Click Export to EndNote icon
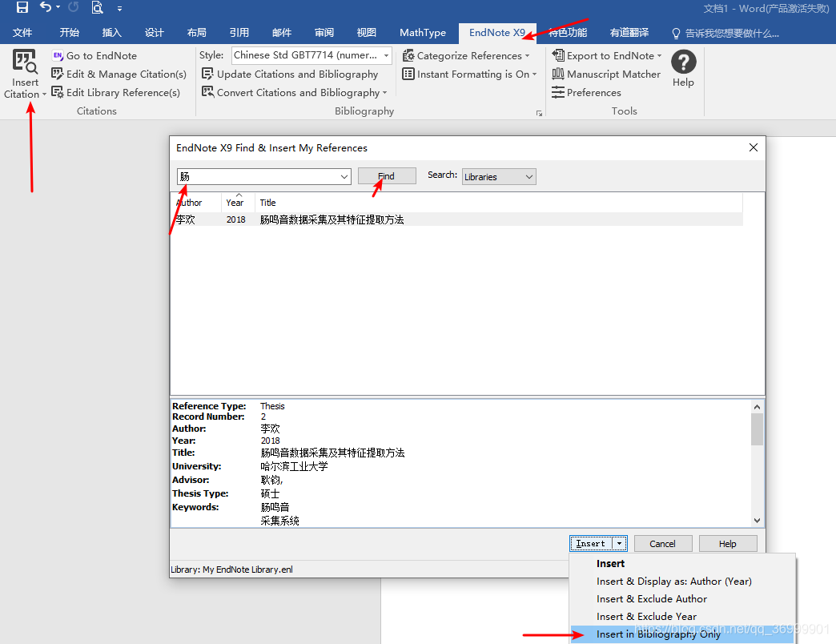The image size is (836, 644). click(558, 55)
